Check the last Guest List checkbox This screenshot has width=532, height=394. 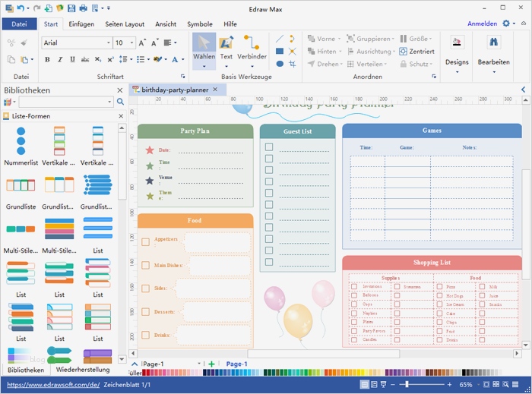(x=269, y=262)
